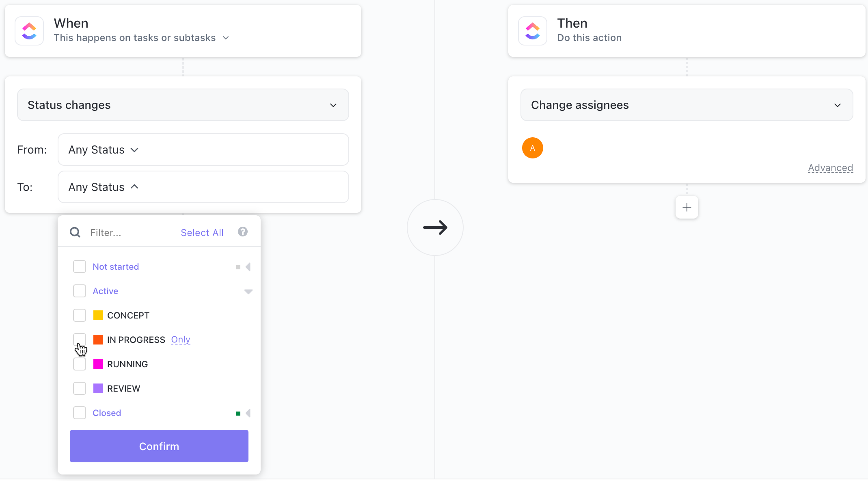Click the orange assignee avatar A

coord(533,148)
